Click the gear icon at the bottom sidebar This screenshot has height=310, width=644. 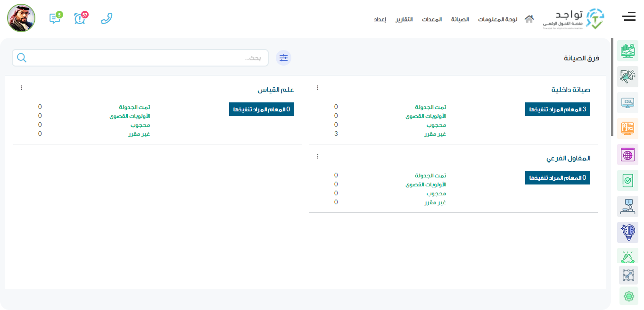627,296
